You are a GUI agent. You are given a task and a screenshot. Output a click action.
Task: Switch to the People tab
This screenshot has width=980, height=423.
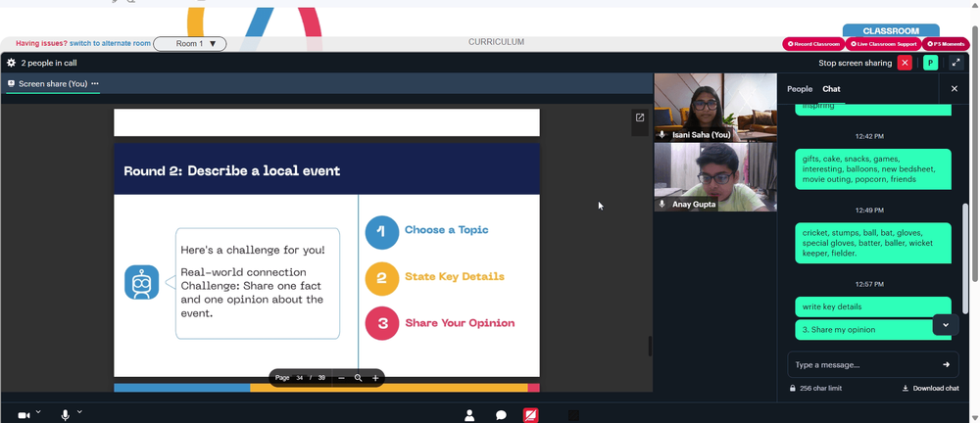point(800,89)
